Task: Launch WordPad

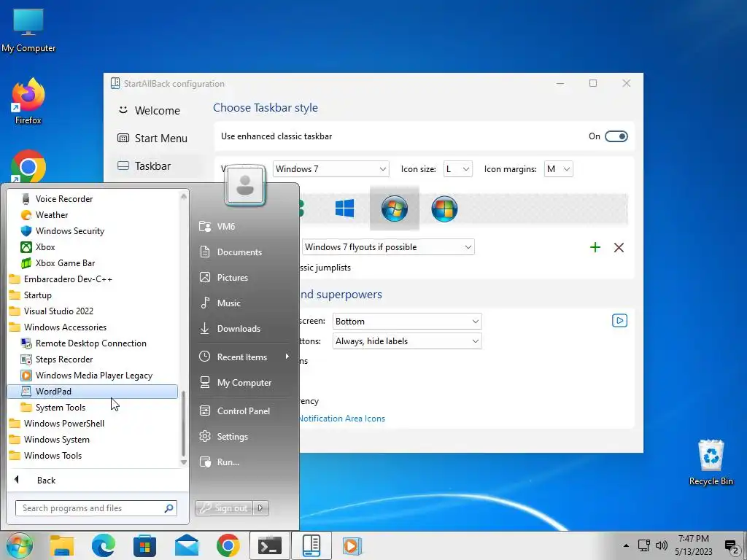Action: (93, 392)
